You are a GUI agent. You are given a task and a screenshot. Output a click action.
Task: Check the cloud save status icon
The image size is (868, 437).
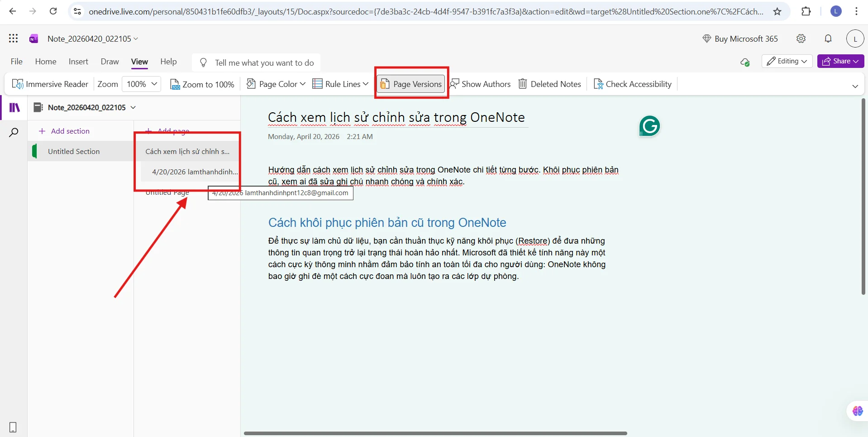pos(745,62)
